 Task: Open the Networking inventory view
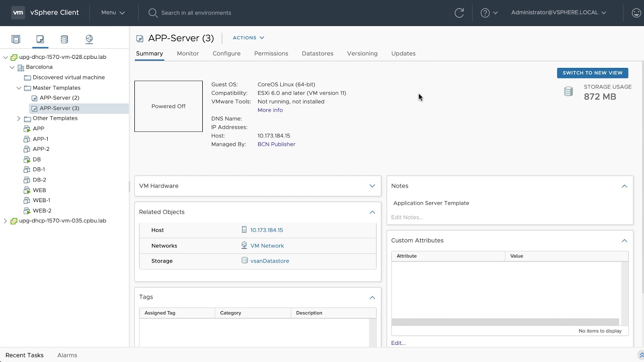click(89, 39)
